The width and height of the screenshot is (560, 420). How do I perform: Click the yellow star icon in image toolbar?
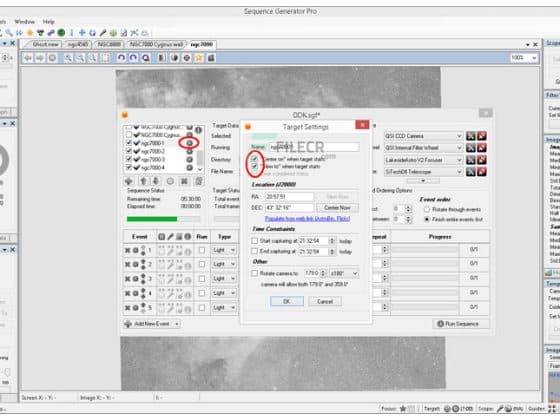tap(199, 58)
